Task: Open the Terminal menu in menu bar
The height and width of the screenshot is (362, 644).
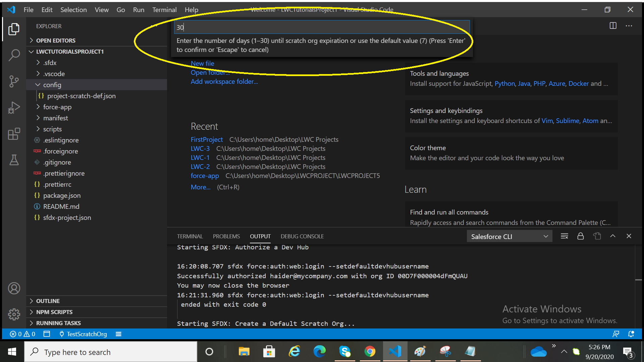Action: point(164,10)
